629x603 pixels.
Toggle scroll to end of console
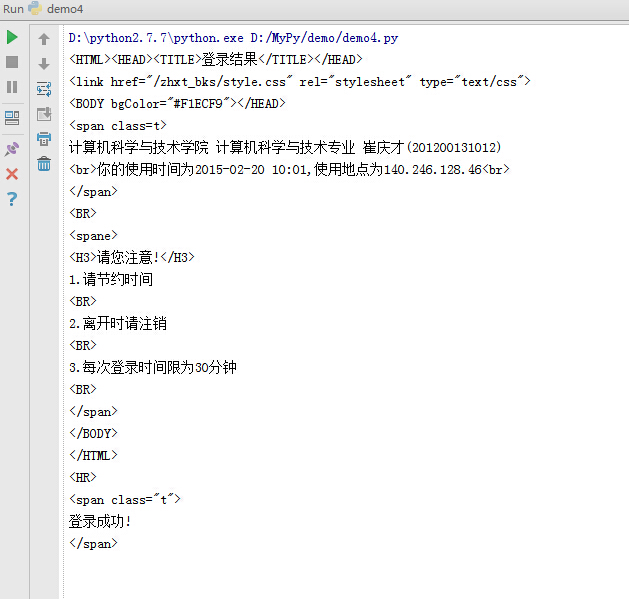coord(44,114)
